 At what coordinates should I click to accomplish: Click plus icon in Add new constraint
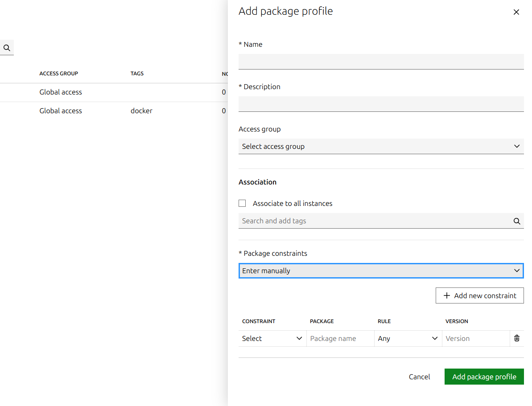[x=446, y=295]
